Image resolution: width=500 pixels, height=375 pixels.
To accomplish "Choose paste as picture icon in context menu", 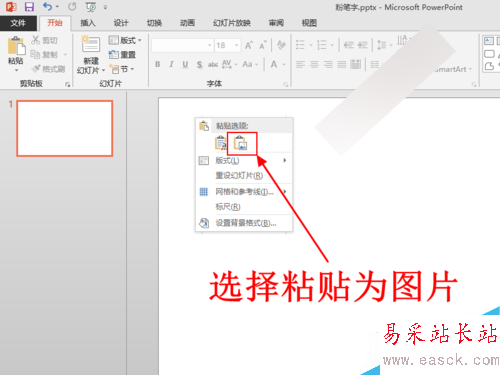I will (241, 143).
